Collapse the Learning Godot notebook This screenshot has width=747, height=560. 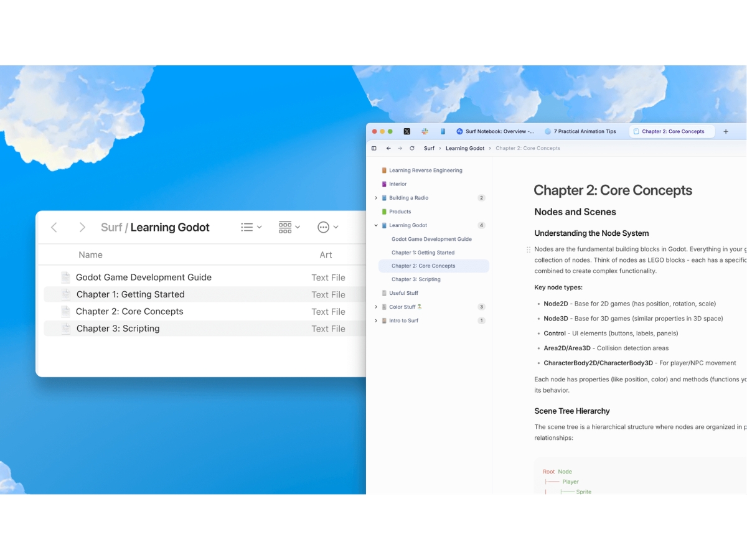coord(376,225)
